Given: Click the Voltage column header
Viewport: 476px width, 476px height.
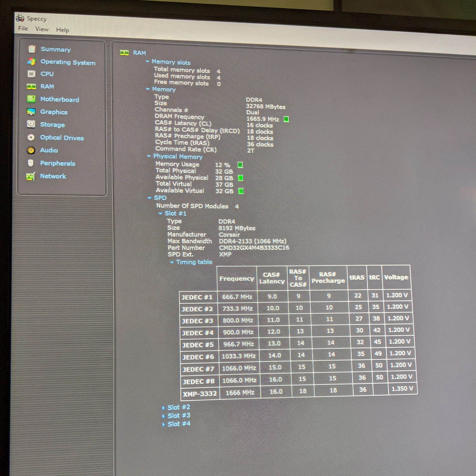Looking at the screenshot, I should [x=396, y=277].
